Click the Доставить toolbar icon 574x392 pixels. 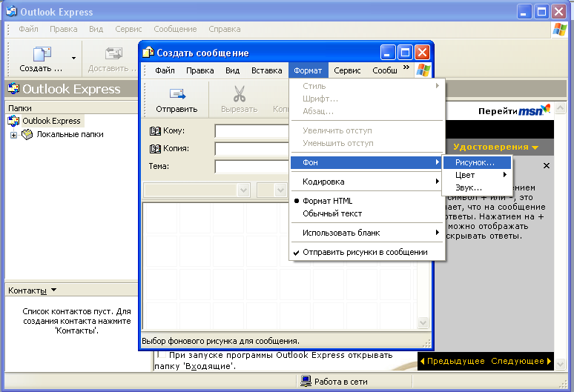tap(113, 54)
